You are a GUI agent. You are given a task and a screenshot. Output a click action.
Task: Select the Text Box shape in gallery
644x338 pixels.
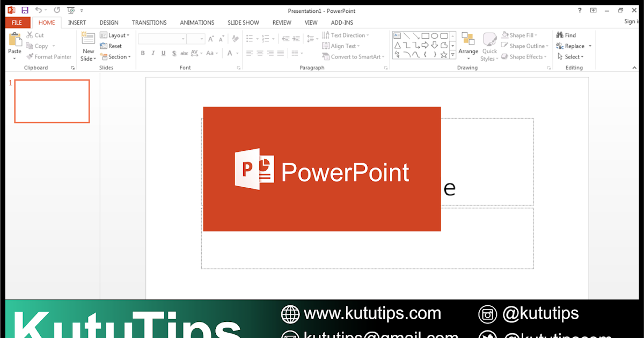(x=398, y=36)
